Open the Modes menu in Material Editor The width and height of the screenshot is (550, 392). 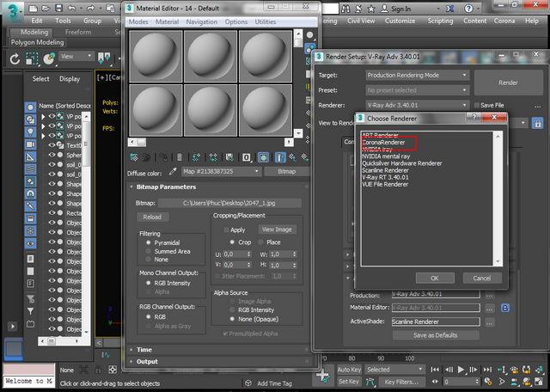coord(138,21)
